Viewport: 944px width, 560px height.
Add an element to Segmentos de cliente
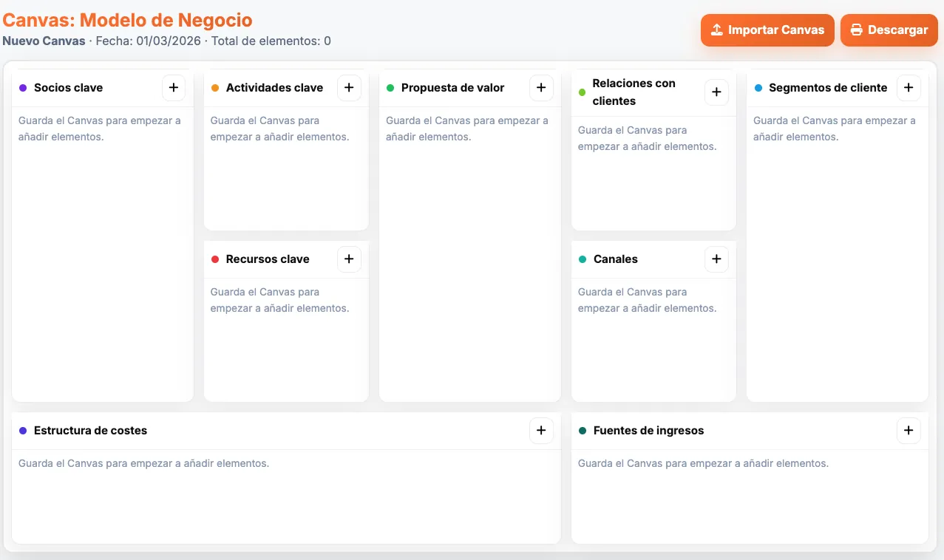909,87
